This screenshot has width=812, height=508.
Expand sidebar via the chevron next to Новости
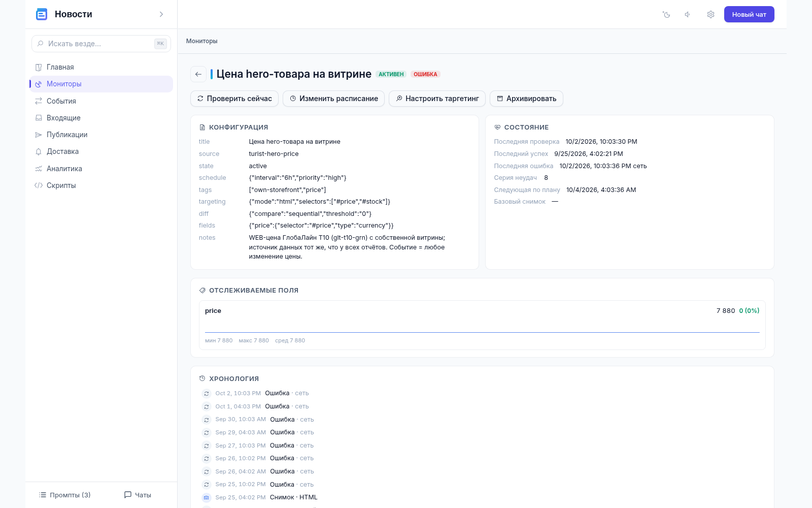(x=161, y=14)
